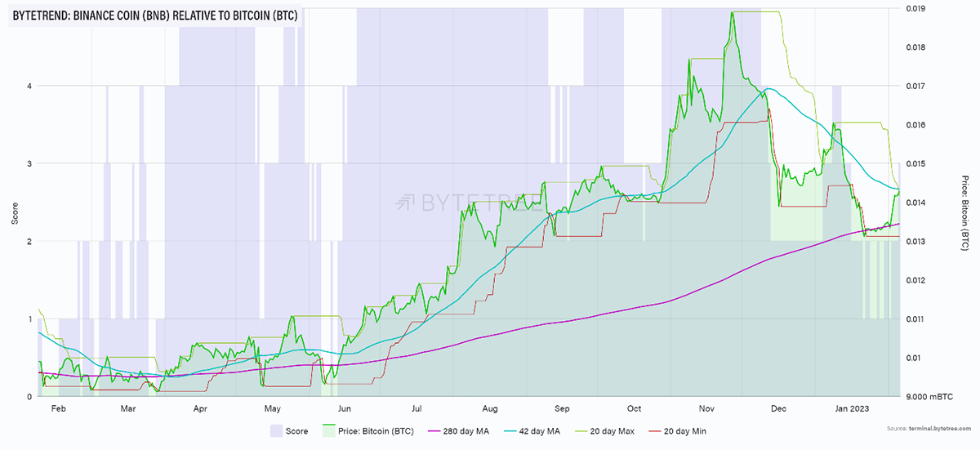
Task: Click the 0.014 price axis value
Action: 916,203
